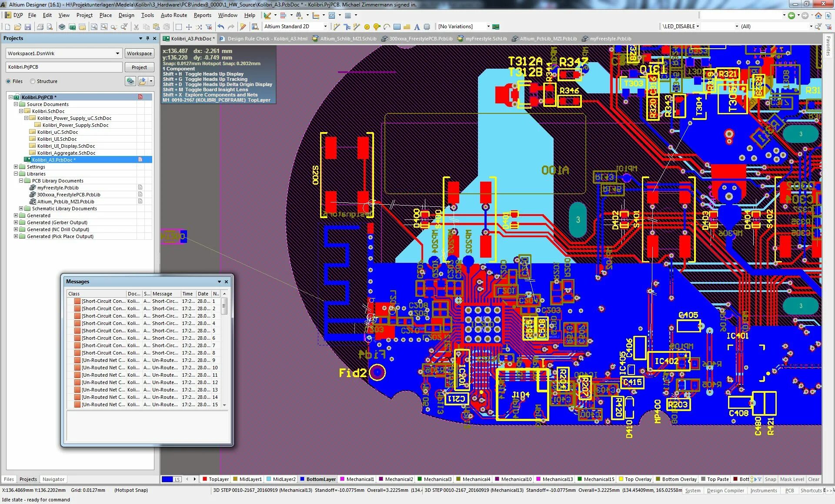Select the Place Fill rectangle tool
The width and height of the screenshot is (835, 504).
click(x=397, y=27)
